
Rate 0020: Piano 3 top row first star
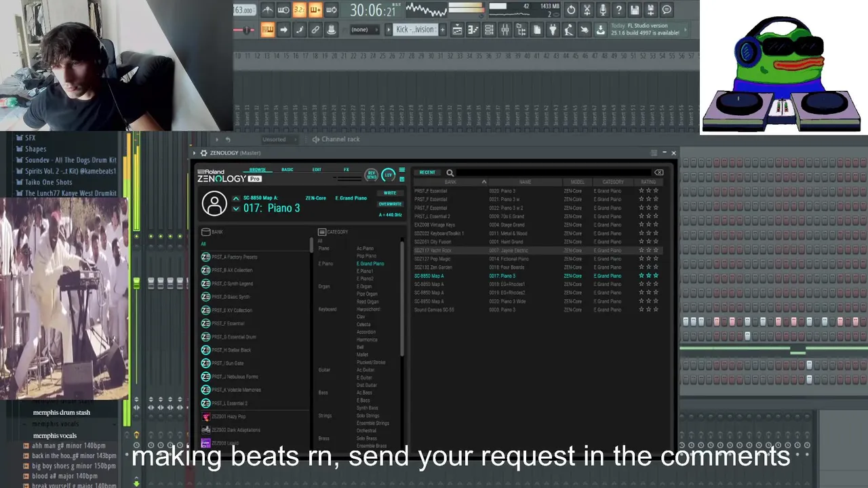(x=642, y=191)
